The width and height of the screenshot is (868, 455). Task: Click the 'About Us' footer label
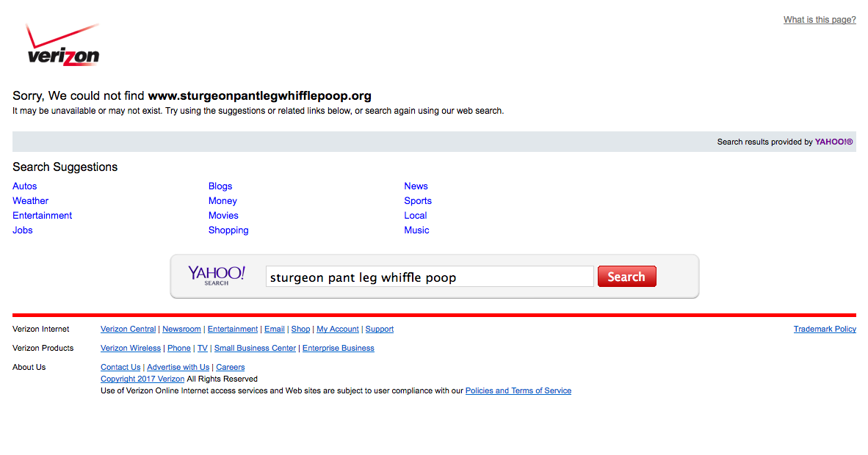click(x=29, y=367)
